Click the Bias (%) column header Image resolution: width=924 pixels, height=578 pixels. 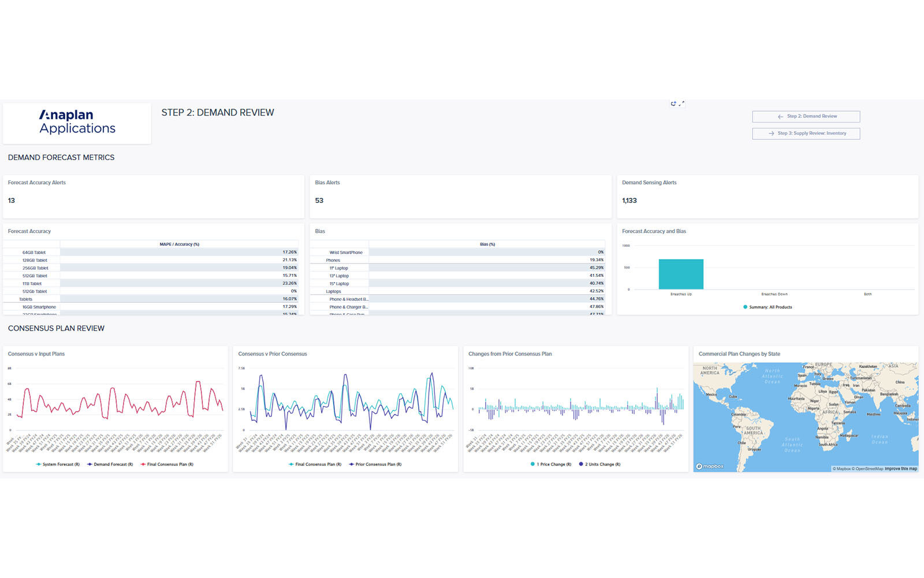click(487, 244)
